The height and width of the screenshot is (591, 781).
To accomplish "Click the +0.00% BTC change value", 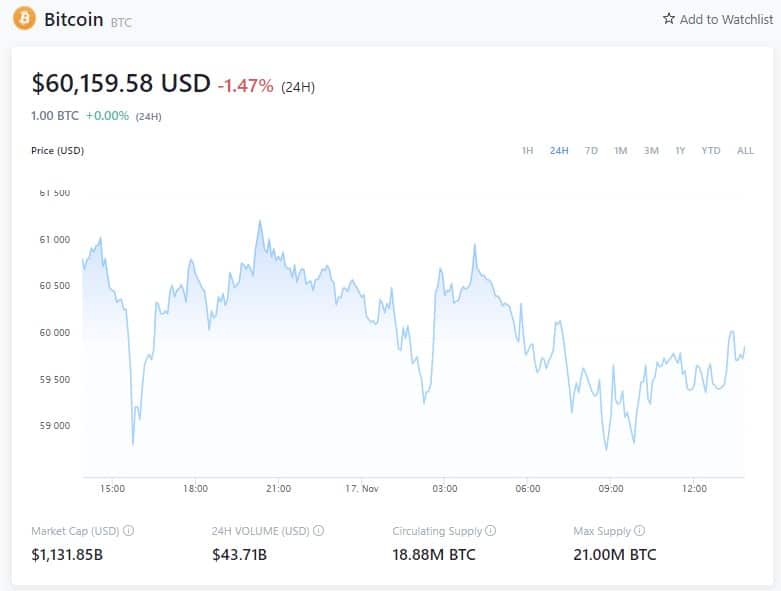I will (107, 116).
